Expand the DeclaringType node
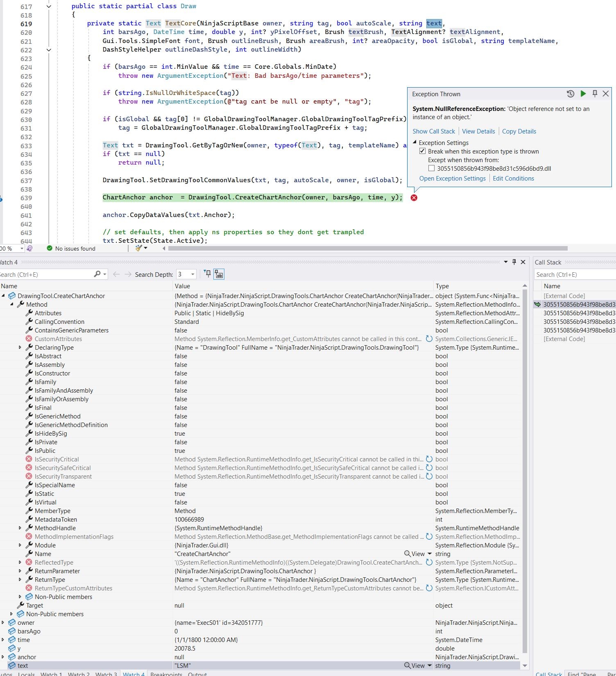The width and height of the screenshot is (616, 676). [20, 347]
